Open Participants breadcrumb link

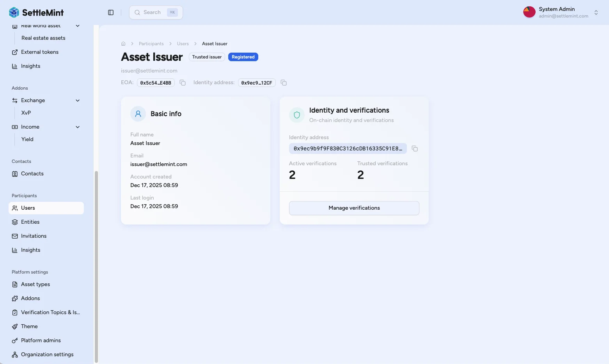[x=151, y=44]
